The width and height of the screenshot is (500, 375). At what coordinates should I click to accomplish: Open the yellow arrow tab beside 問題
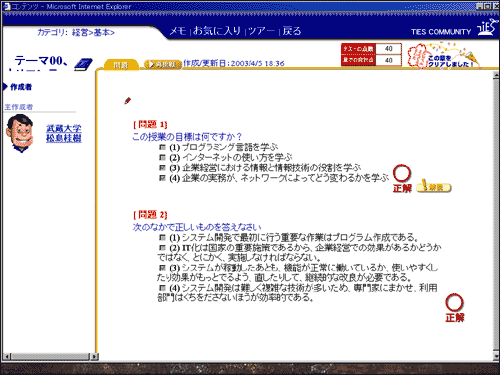pos(163,64)
